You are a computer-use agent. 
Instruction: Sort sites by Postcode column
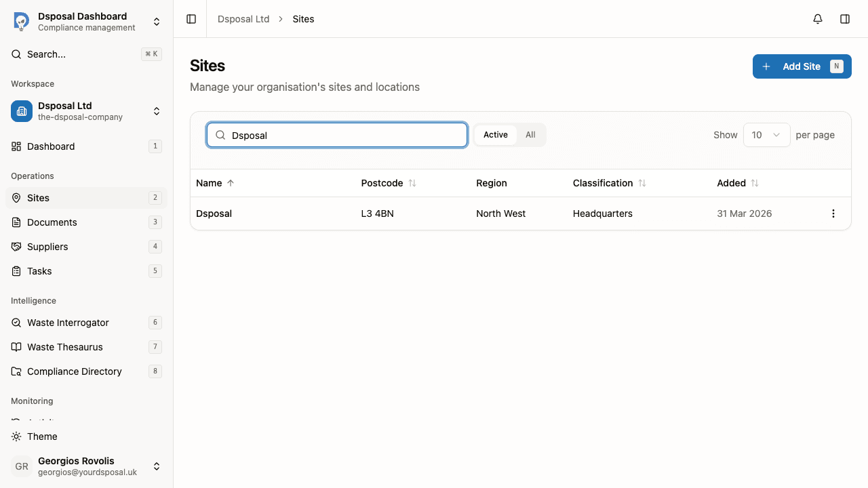coord(388,183)
